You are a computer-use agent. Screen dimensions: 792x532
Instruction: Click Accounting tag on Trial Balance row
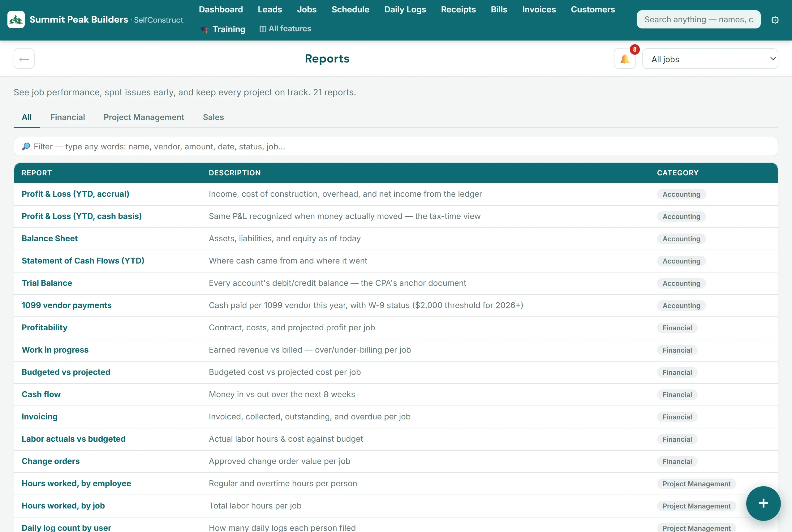click(681, 283)
